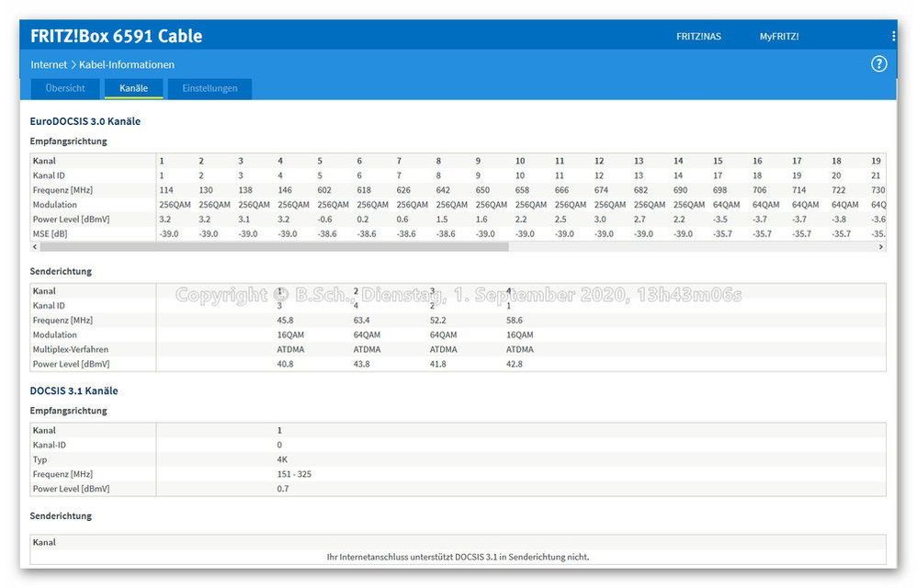
Task: Click upstream frequency 58.6
Action: pyautogui.click(x=514, y=321)
